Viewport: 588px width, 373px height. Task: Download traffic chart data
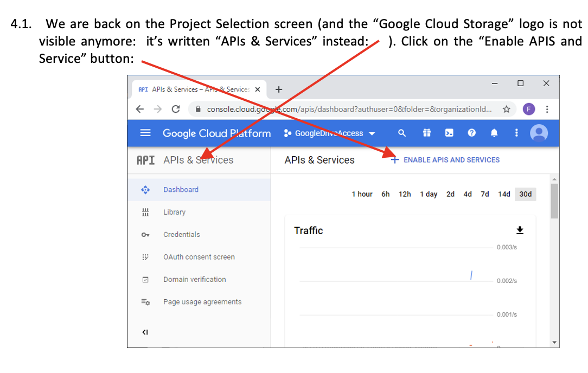520,230
